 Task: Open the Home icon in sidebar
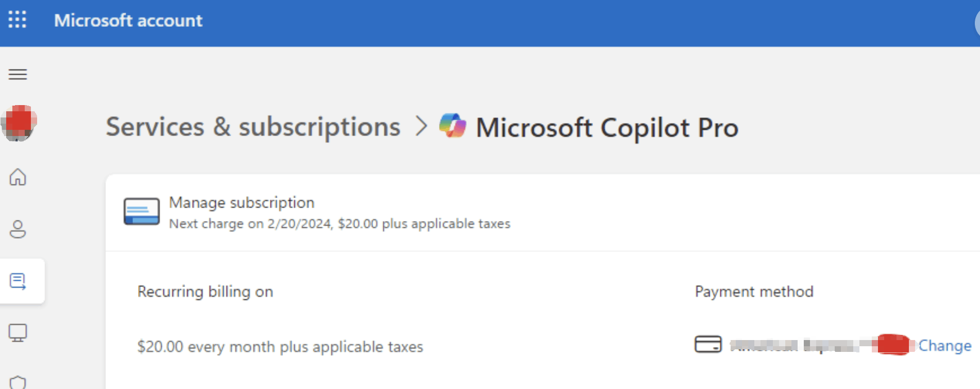coord(18,177)
